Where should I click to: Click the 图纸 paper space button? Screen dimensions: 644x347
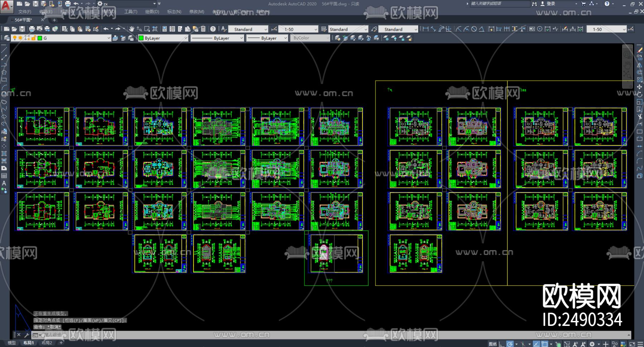pos(493,344)
